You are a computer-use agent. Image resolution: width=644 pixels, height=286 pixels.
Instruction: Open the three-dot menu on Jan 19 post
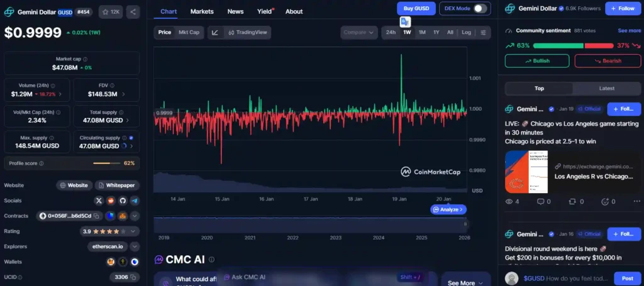[637, 202]
